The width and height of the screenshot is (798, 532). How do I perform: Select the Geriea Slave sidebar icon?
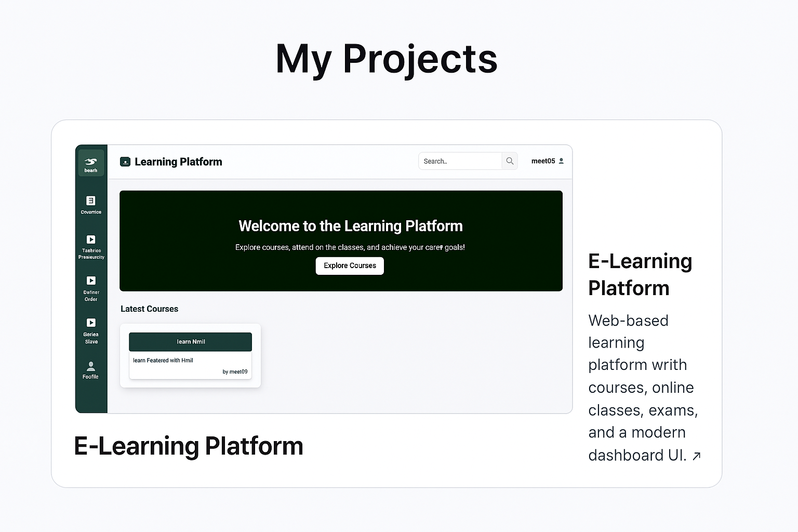click(91, 323)
